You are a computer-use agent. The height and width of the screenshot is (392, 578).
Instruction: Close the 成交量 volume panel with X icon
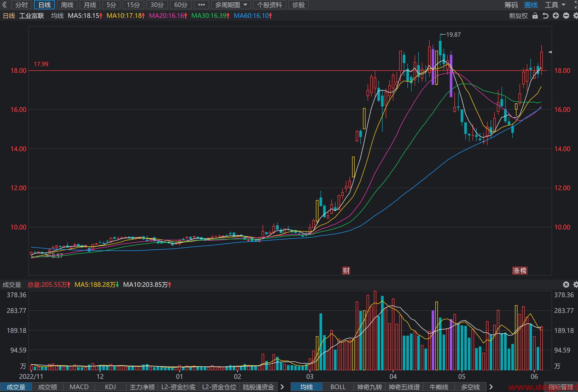[x=566, y=285]
